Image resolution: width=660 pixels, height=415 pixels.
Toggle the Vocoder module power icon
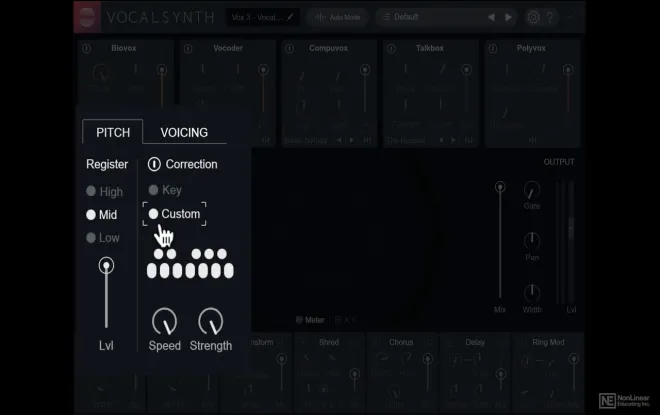coord(188,49)
